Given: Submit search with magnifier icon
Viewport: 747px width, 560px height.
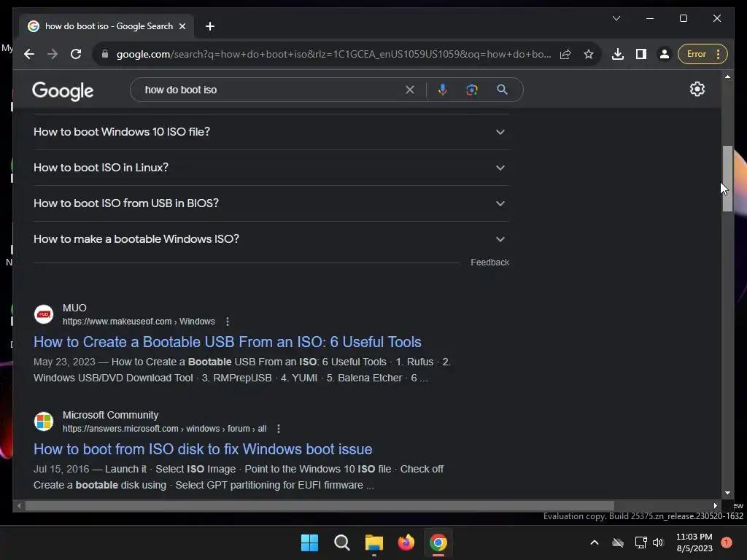Looking at the screenshot, I should coord(502,90).
